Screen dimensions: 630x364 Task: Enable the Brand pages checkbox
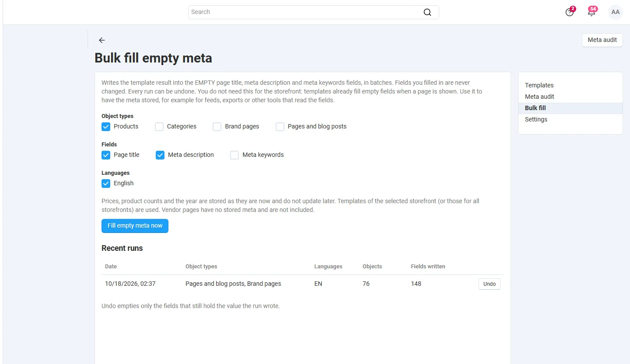pyautogui.click(x=217, y=127)
